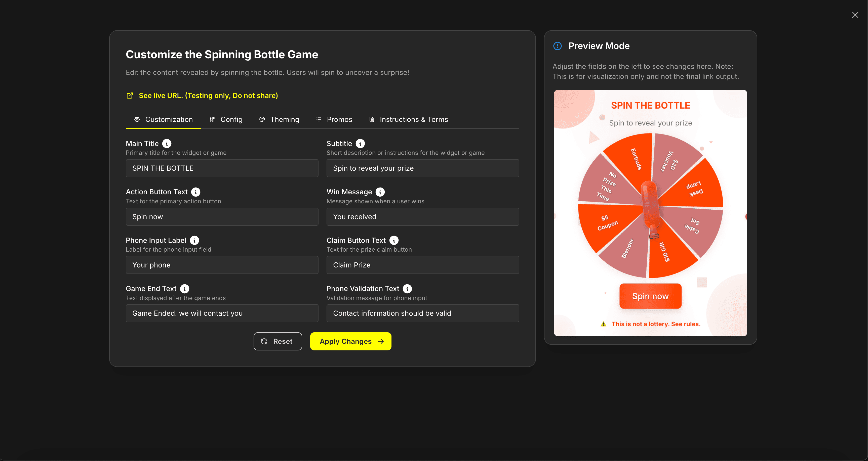Click the Apply Changes button
Viewport: 868px width, 461px height.
350,341
